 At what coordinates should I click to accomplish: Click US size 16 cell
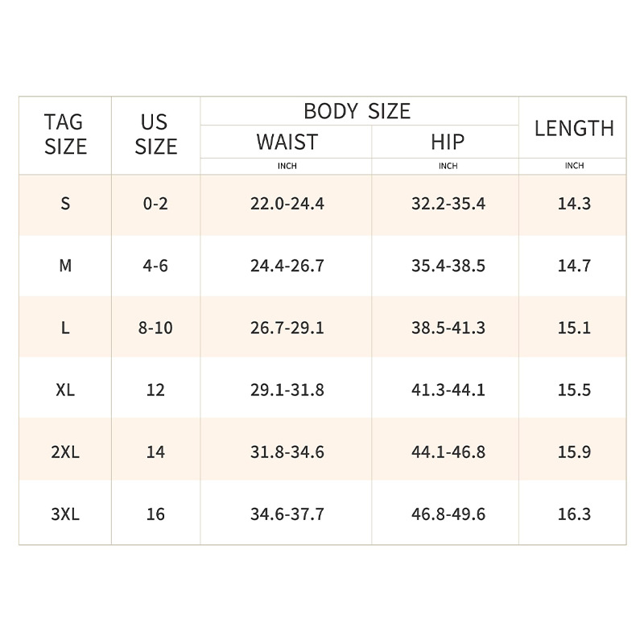click(x=155, y=514)
